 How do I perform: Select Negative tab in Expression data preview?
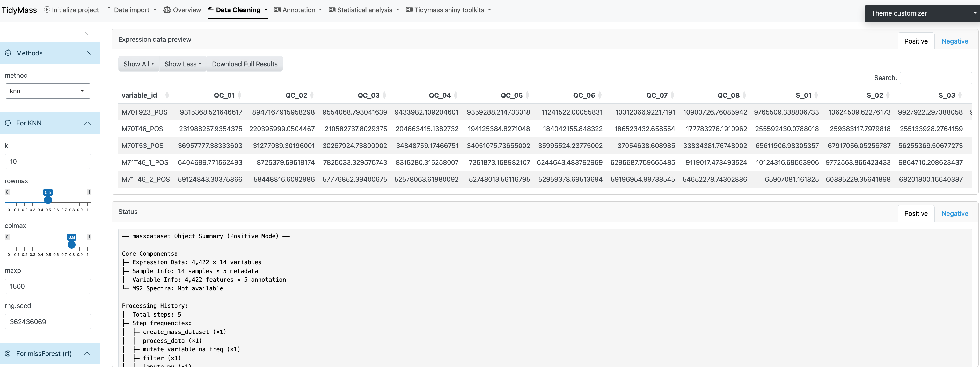[955, 41]
